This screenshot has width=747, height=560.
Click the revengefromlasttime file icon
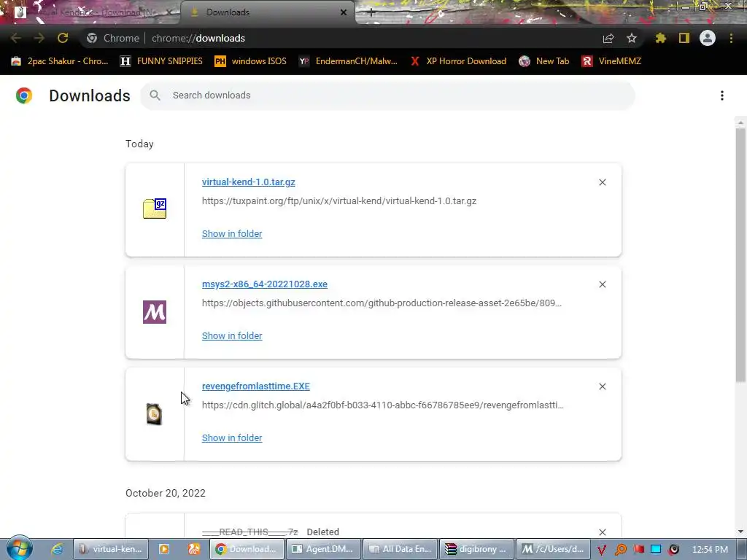click(x=154, y=414)
